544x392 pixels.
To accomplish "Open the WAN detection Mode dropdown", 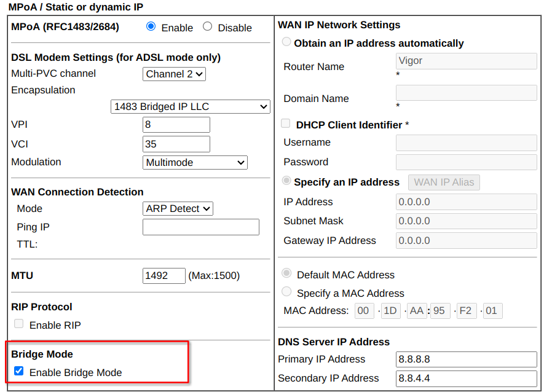I will coord(178,208).
